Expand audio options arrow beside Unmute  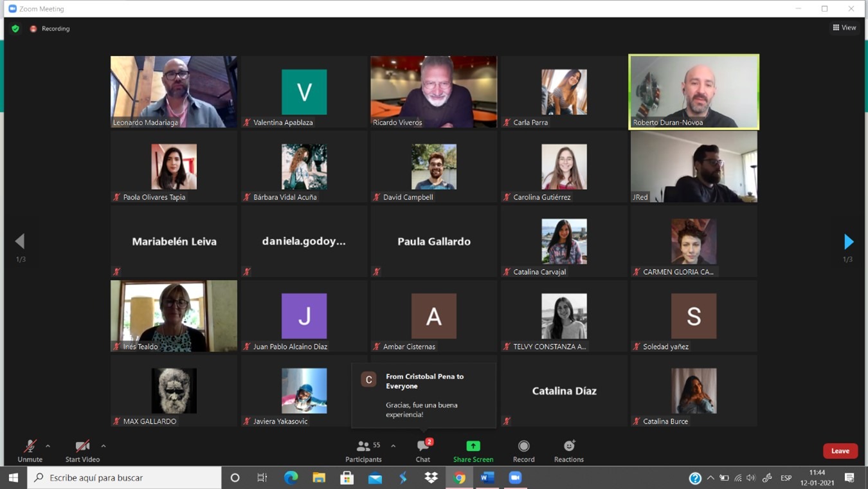point(48,446)
